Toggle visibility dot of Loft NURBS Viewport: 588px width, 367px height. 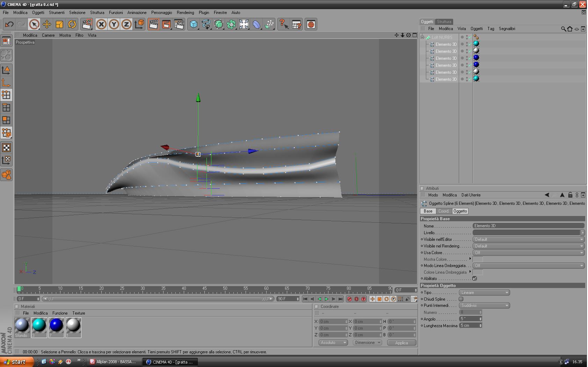(462, 37)
